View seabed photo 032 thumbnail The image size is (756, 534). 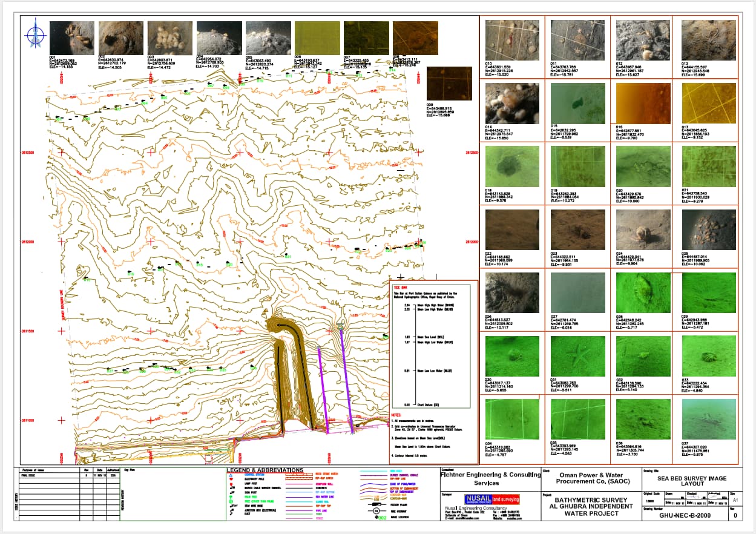(643, 356)
